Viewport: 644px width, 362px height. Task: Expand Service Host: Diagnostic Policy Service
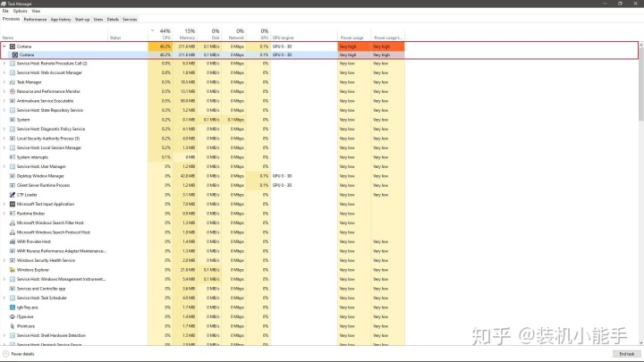pyautogui.click(x=4, y=129)
